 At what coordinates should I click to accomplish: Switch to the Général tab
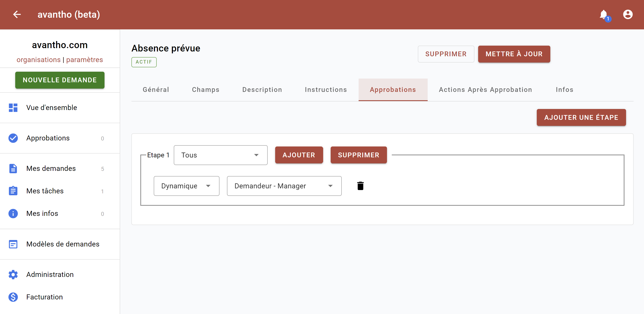coord(156,90)
